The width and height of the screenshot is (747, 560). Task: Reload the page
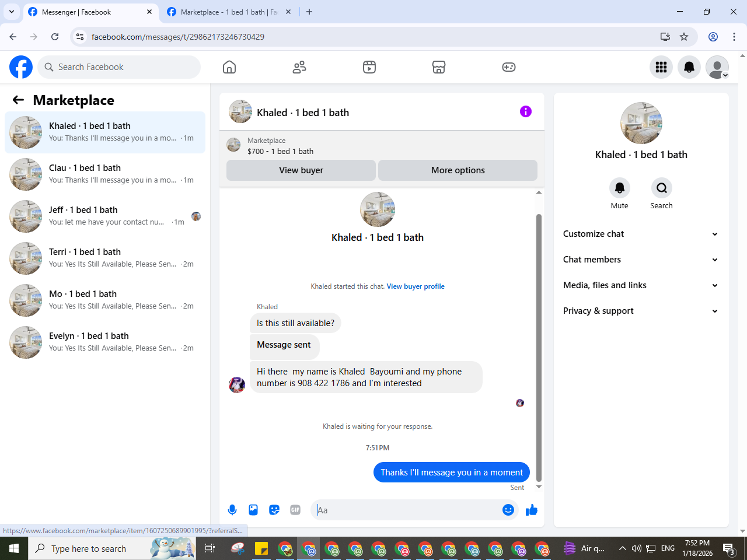pos(55,37)
